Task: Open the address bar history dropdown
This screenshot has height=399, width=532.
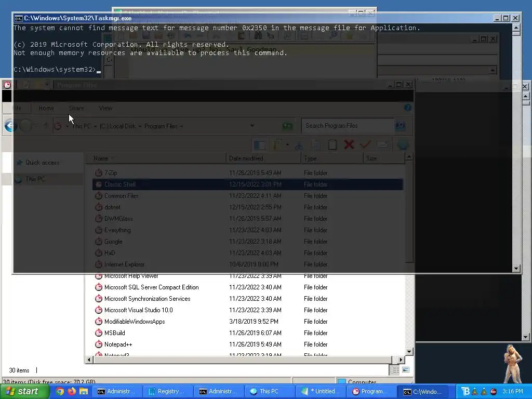Action: pyautogui.click(x=252, y=126)
